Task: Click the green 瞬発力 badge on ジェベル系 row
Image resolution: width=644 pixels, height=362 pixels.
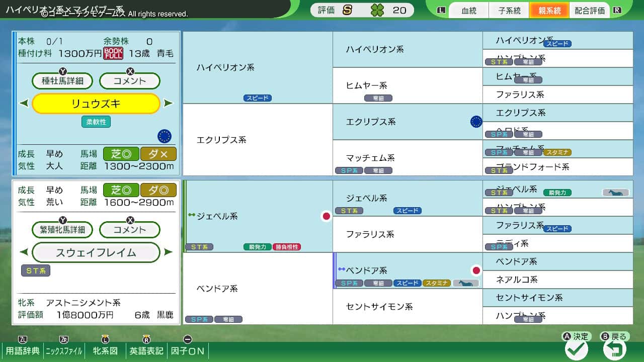Action: 257,247
